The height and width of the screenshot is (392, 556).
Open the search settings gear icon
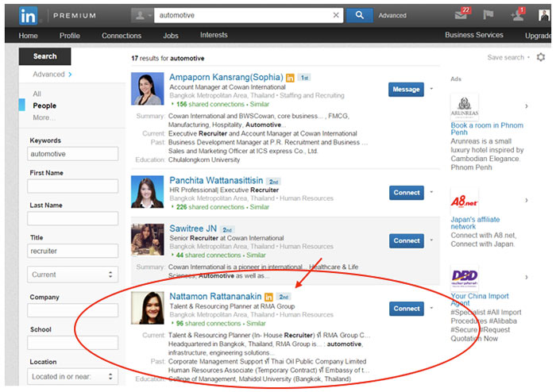point(540,57)
